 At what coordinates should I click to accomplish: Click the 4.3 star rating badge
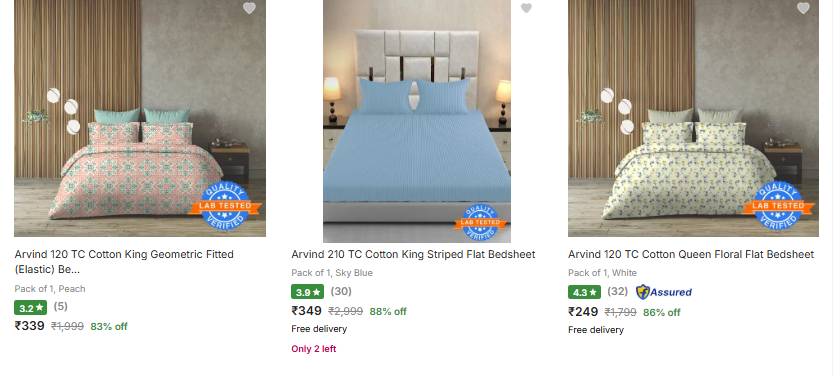tap(584, 292)
